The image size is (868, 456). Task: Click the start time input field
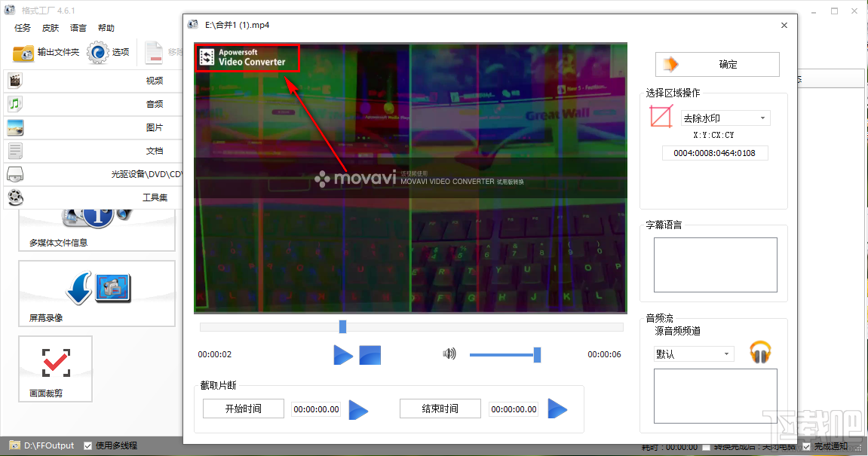tap(316, 409)
